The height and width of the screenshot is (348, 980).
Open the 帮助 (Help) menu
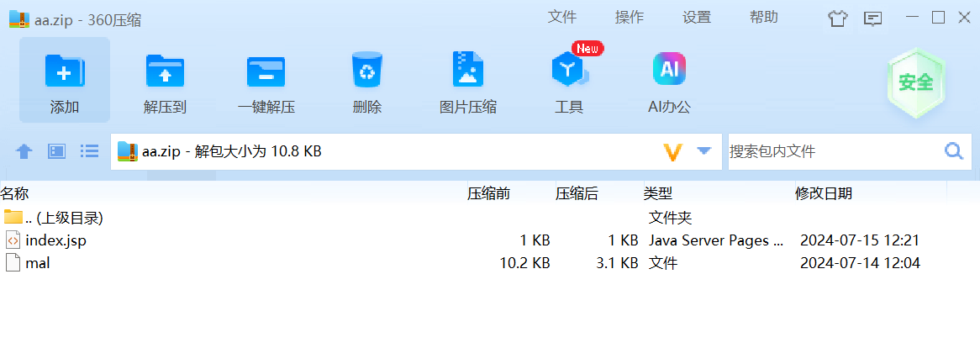point(764,18)
